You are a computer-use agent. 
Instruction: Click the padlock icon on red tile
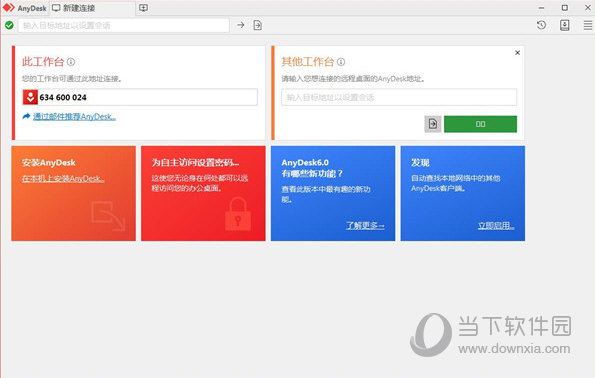(238, 214)
